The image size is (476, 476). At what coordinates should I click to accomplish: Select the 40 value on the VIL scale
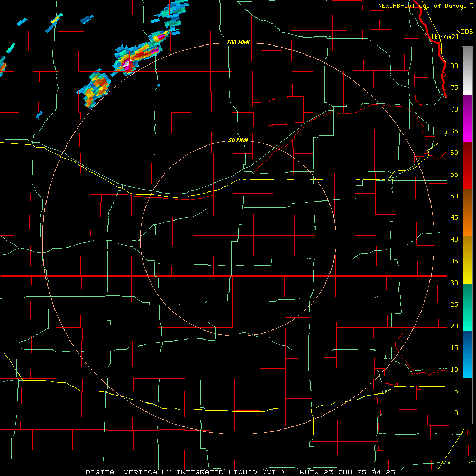[x=454, y=240]
